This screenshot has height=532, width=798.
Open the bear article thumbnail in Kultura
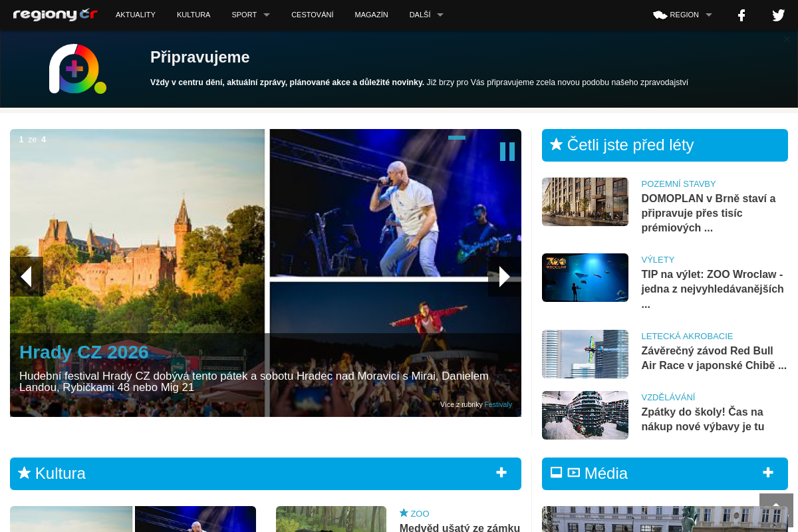tap(331, 519)
